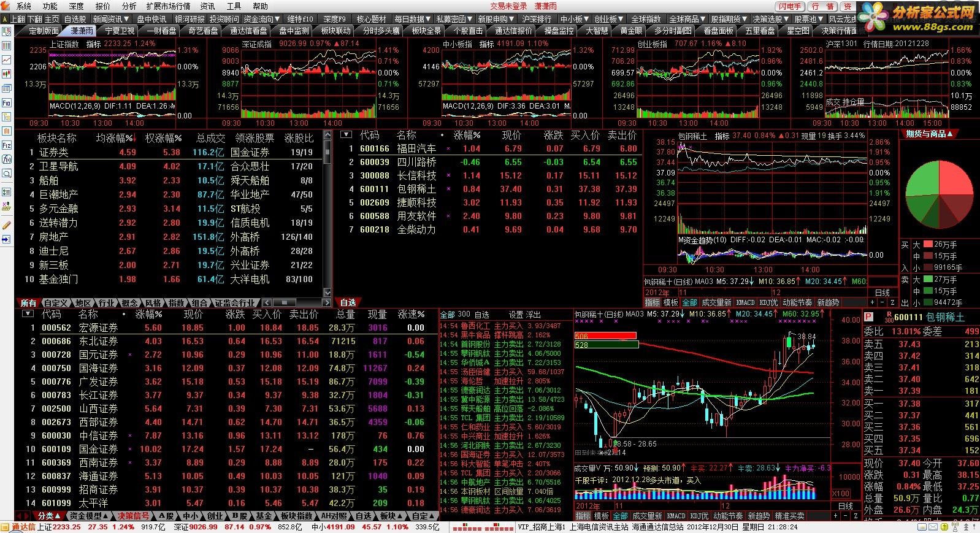Select the 所有 sector category tab
This screenshot has height=533, width=980.
tap(28, 303)
